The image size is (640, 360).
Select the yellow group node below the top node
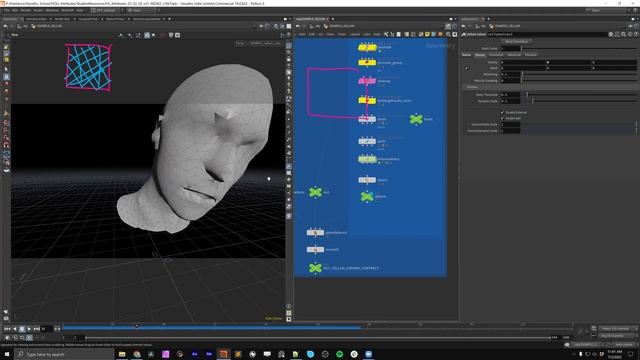coord(367,62)
